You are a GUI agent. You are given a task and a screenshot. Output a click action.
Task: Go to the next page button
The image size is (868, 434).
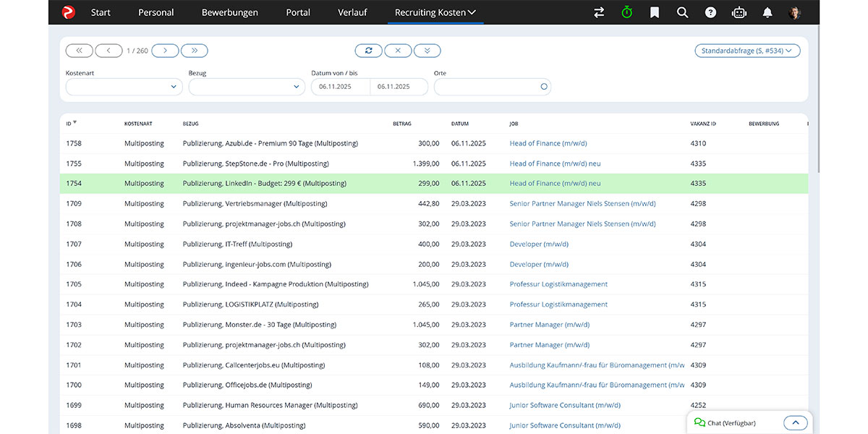coord(165,51)
